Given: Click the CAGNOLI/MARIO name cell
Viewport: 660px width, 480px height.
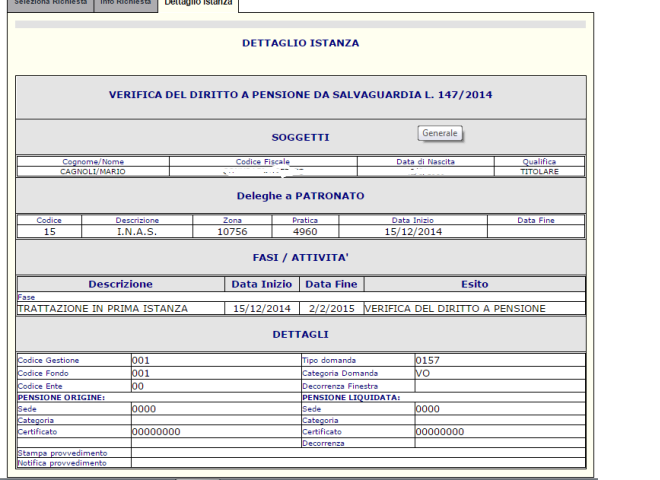Looking at the screenshot, I should click(x=93, y=171).
